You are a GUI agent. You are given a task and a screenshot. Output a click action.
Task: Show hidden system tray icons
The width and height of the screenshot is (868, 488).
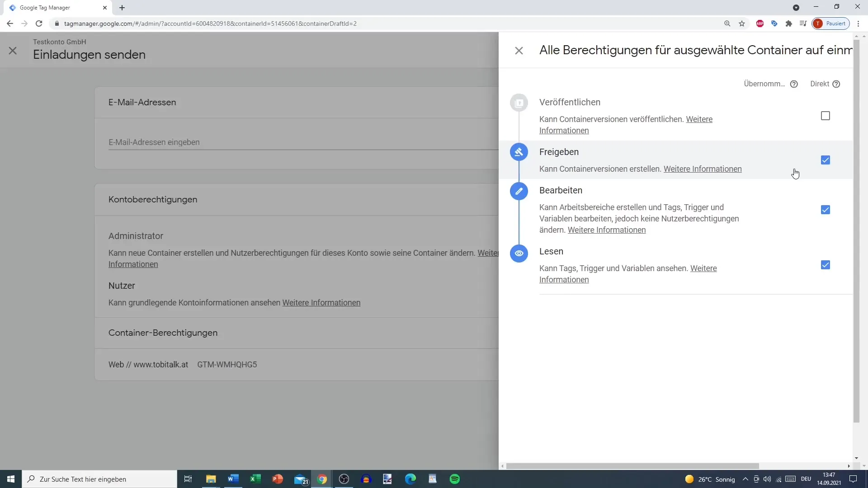coord(745,479)
